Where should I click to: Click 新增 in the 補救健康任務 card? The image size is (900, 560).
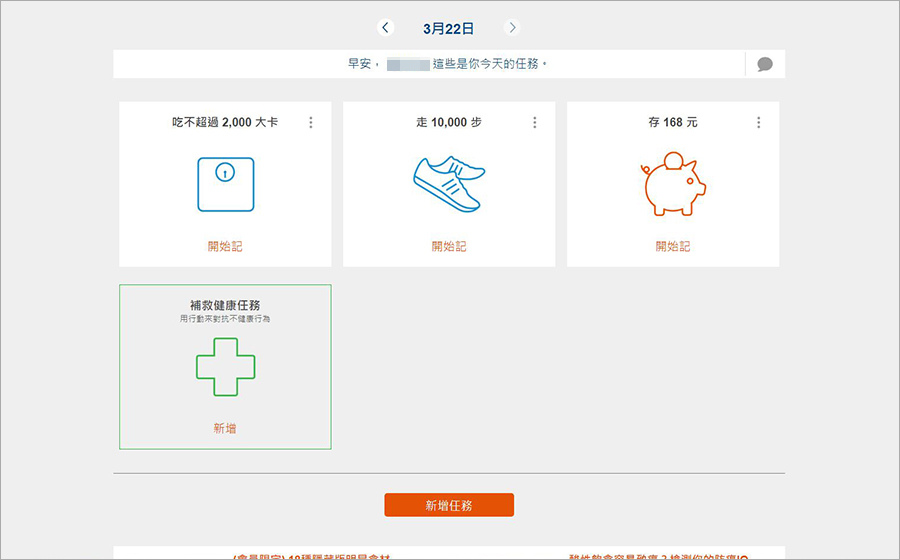[x=225, y=428]
